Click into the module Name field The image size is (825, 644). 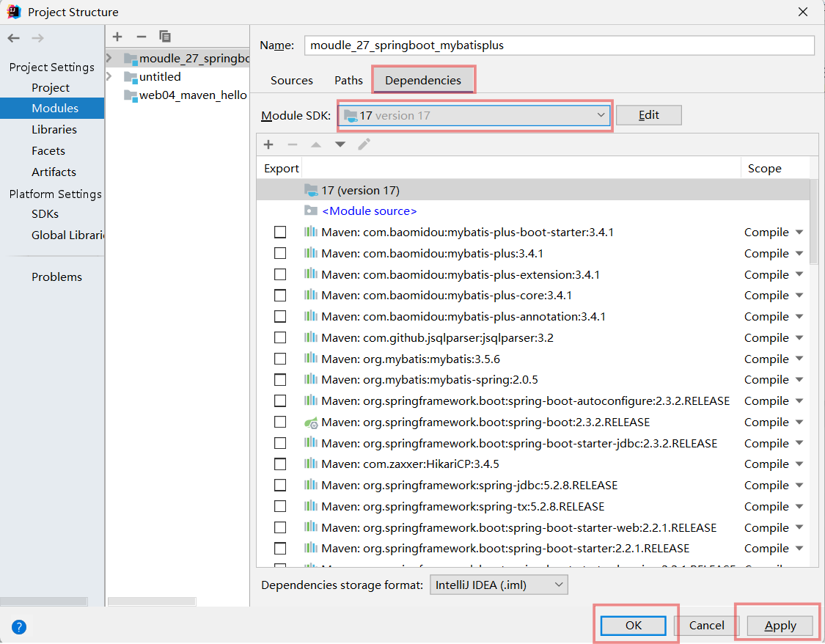pos(560,45)
